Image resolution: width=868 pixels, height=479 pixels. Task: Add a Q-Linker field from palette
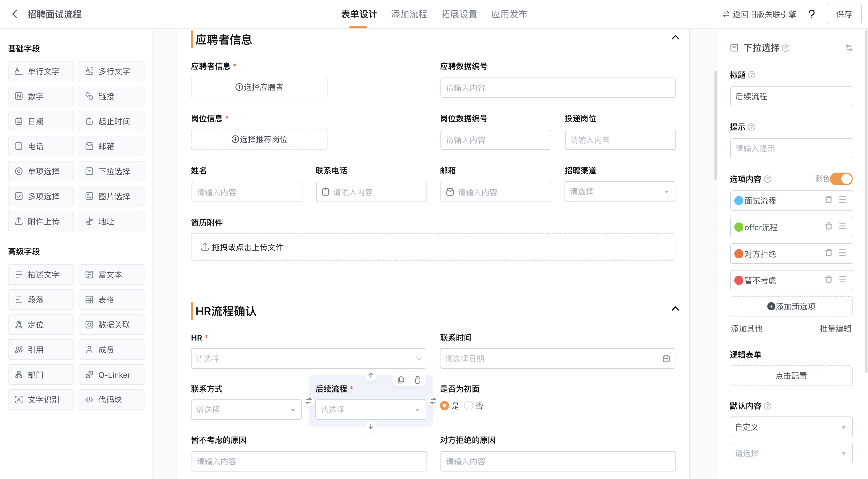pos(111,375)
